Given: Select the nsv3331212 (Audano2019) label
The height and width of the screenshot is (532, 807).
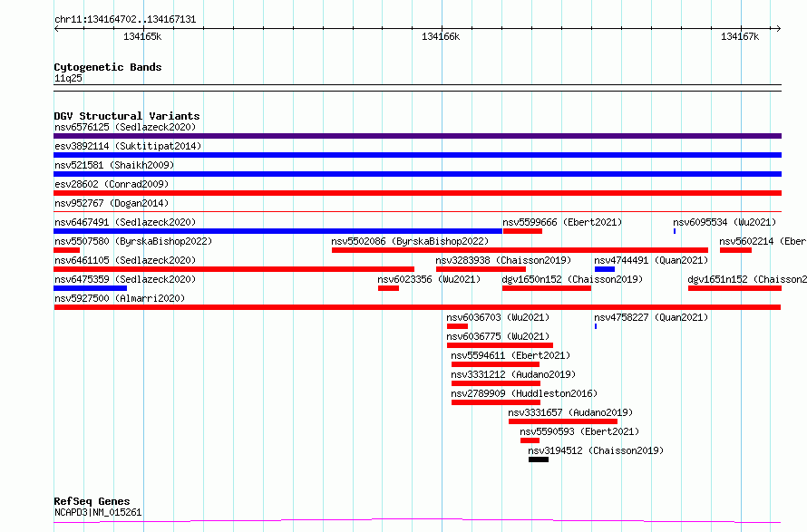Looking at the screenshot, I should 513,374.
